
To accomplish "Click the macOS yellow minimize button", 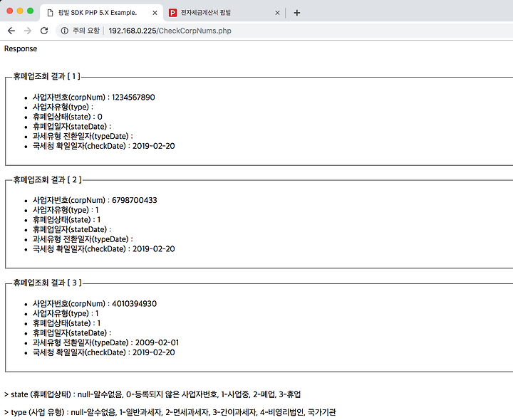I will pyautogui.click(x=20, y=11).
